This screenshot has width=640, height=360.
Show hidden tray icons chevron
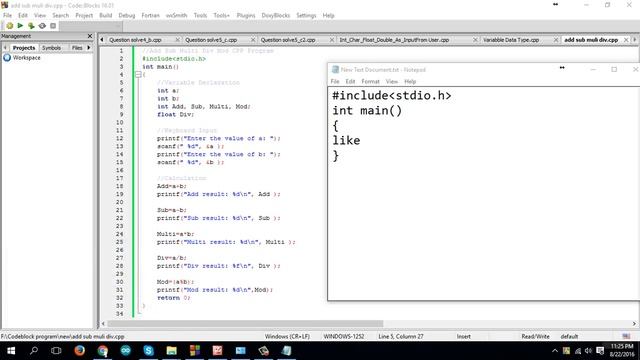(x=554, y=351)
